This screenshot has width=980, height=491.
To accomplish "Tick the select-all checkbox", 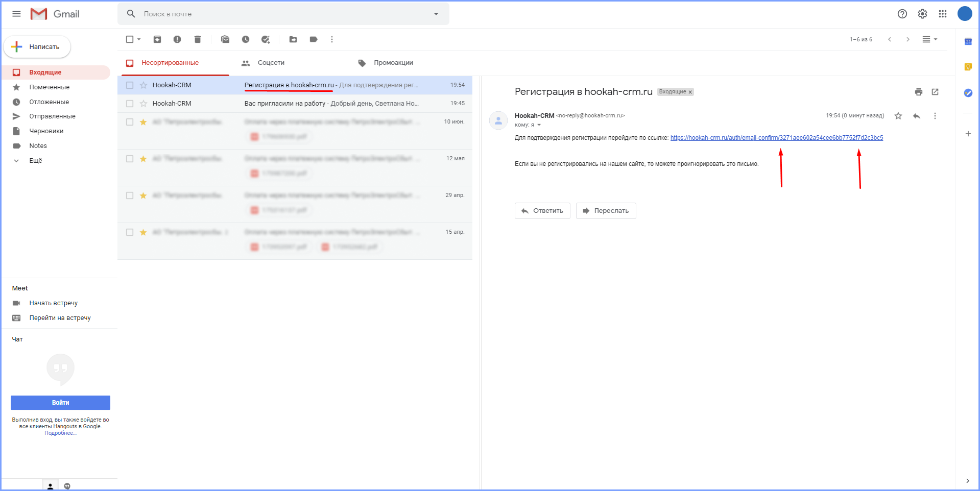I will pos(130,39).
